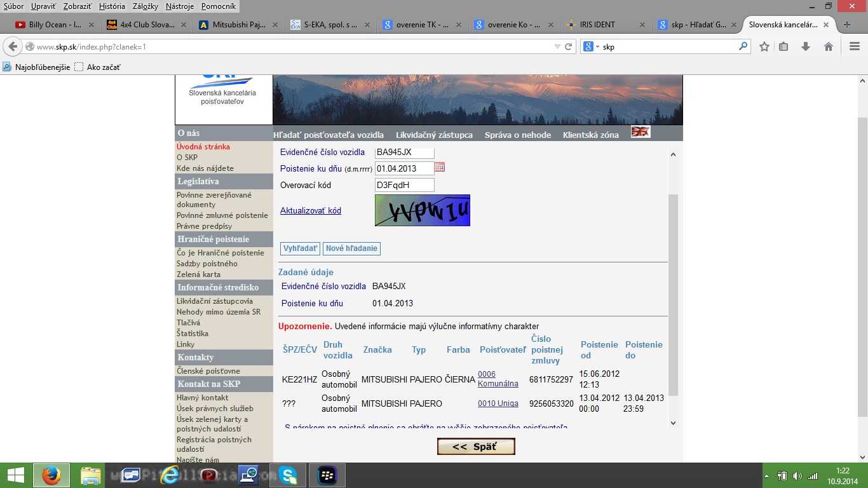Open Kde nás nájdete sidebar link
This screenshot has height=488, width=868.
click(205, 168)
